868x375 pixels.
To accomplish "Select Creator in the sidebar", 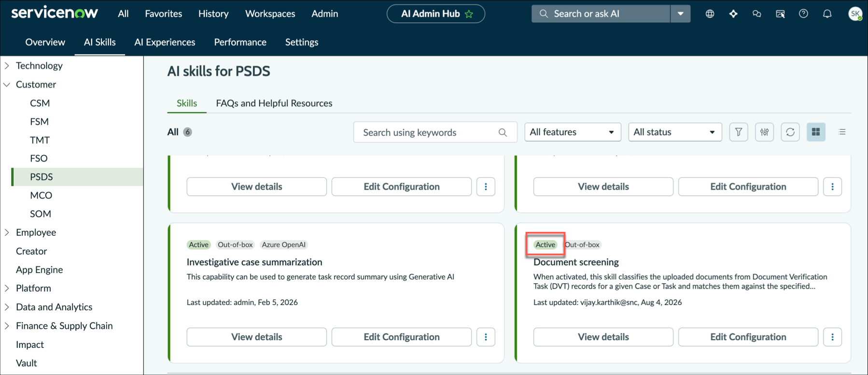I will pyautogui.click(x=31, y=251).
